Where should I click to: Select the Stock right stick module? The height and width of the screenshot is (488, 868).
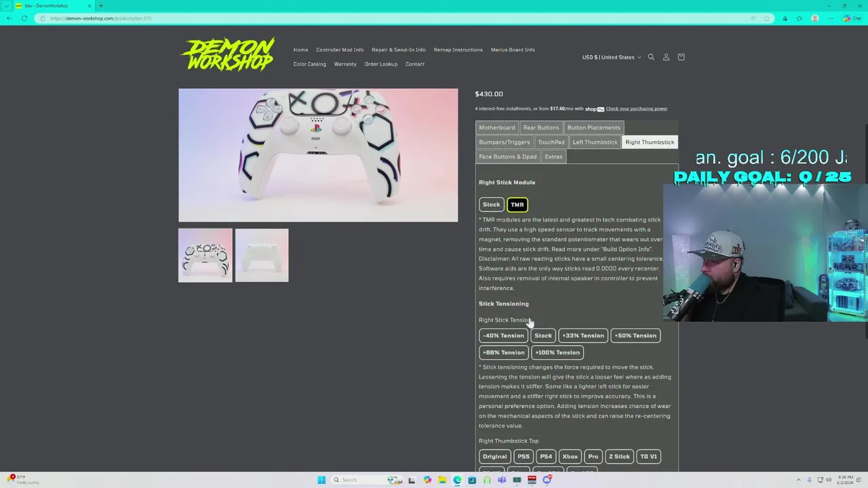491,205
